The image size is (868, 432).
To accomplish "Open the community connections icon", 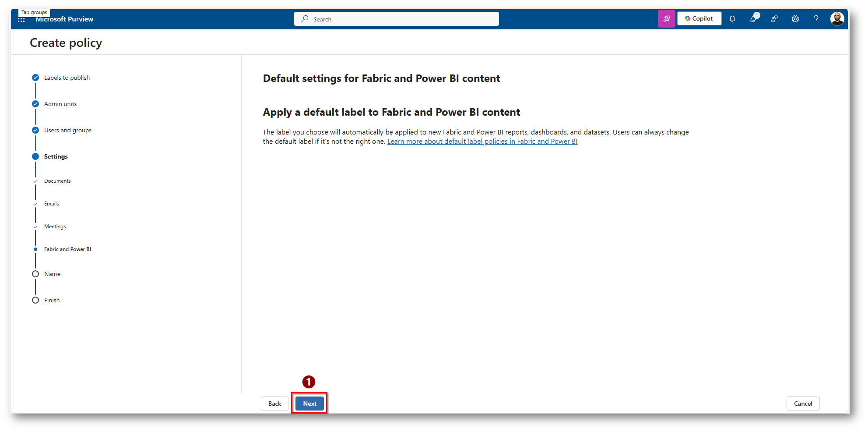I will (x=774, y=19).
